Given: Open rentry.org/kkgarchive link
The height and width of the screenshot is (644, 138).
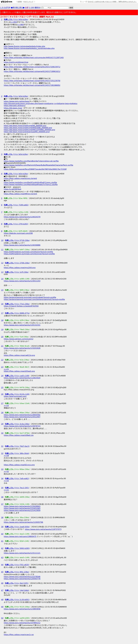Looking at the screenshot, I should (16, 62).
